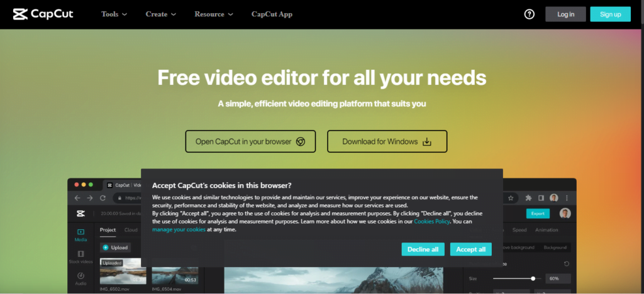Click the "A simple, efficient video editing platform" subtitle

click(322, 104)
